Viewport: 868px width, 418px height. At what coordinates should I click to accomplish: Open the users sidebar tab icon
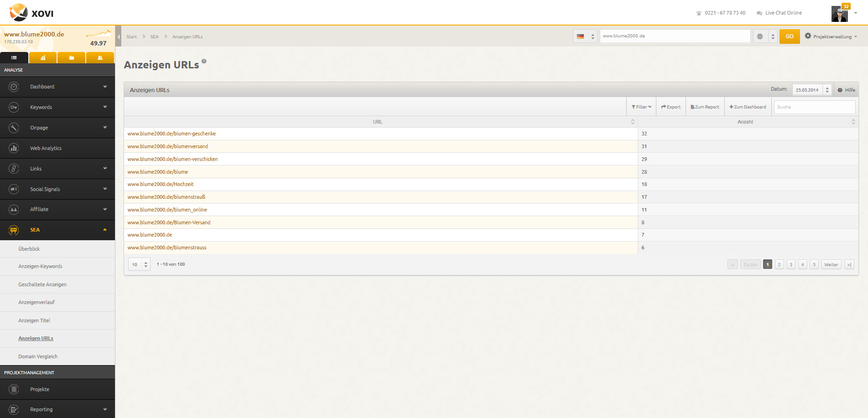point(100,58)
